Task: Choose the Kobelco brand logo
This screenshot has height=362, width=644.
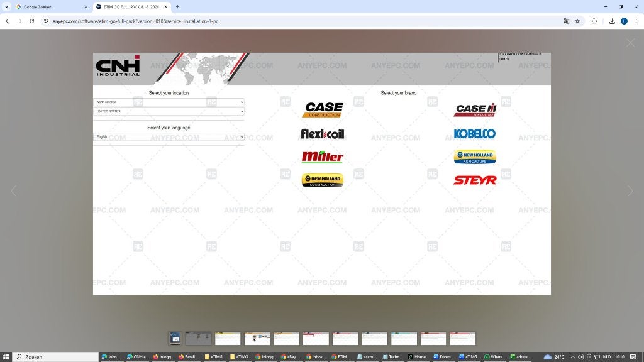Action: click(475, 133)
